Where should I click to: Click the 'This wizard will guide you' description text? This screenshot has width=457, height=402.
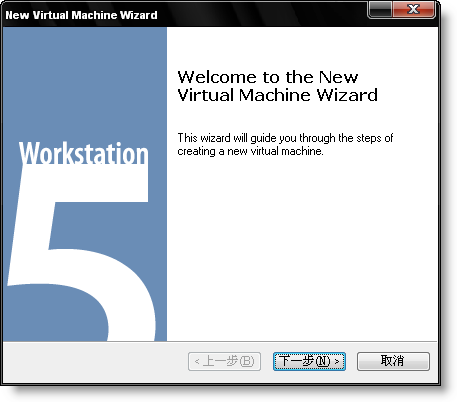(x=285, y=144)
